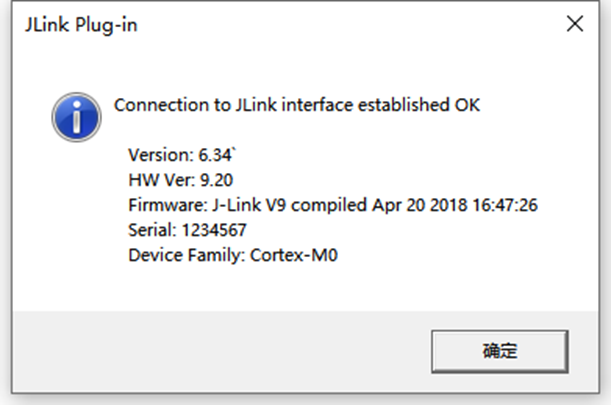Click the Firmware label text
The height and width of the screenshot is (405, 611).
click(168, 205)
